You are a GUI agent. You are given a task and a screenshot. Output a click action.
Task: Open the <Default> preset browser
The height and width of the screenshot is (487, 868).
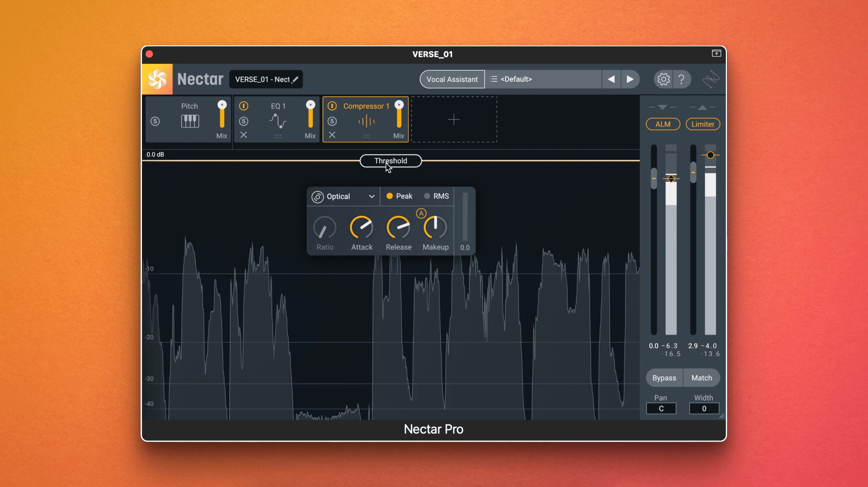tap(544, 79)
